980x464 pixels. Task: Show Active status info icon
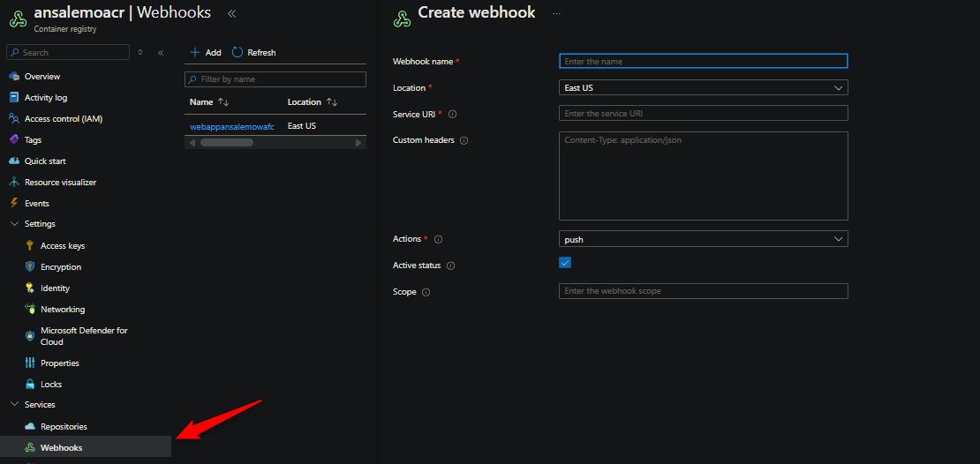pos(450,266)
